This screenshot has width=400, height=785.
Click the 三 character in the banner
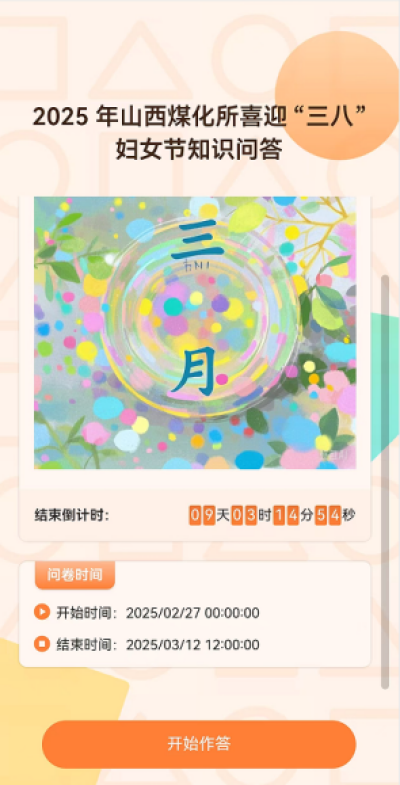click(196, 240)
